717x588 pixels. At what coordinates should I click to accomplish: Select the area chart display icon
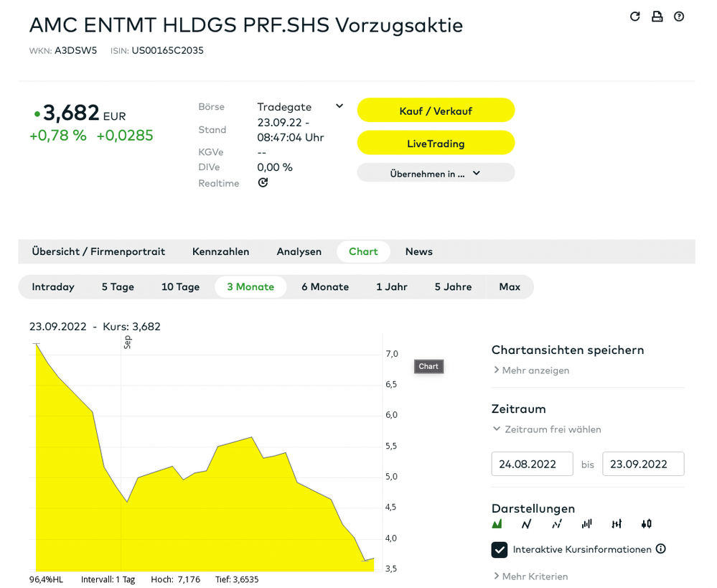coord(497,524)
